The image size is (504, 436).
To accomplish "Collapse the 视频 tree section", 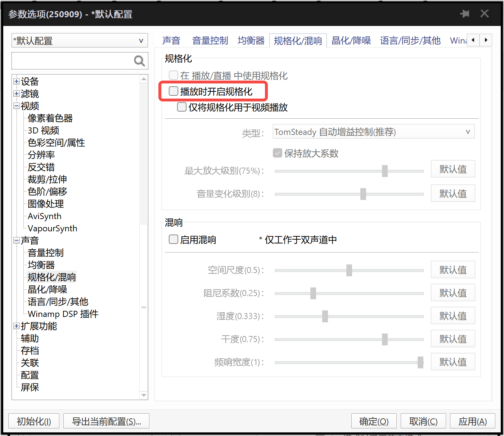I will (16, 106).
